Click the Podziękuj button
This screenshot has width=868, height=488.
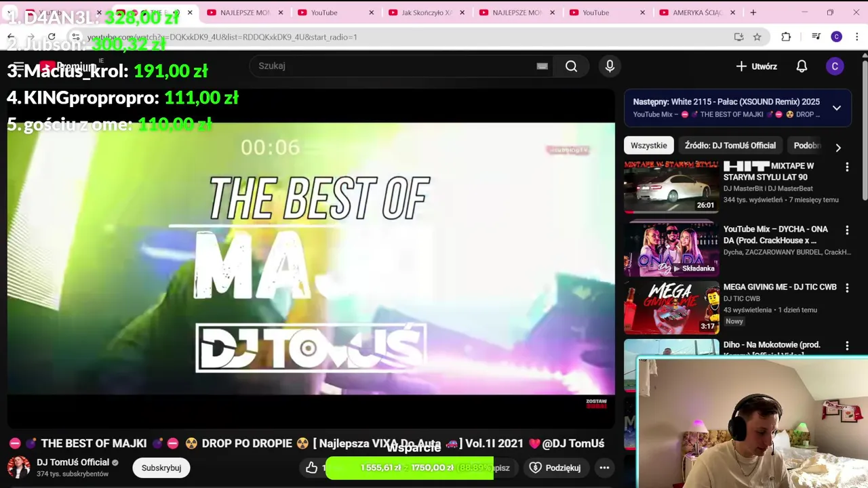[x=555, y=468]
